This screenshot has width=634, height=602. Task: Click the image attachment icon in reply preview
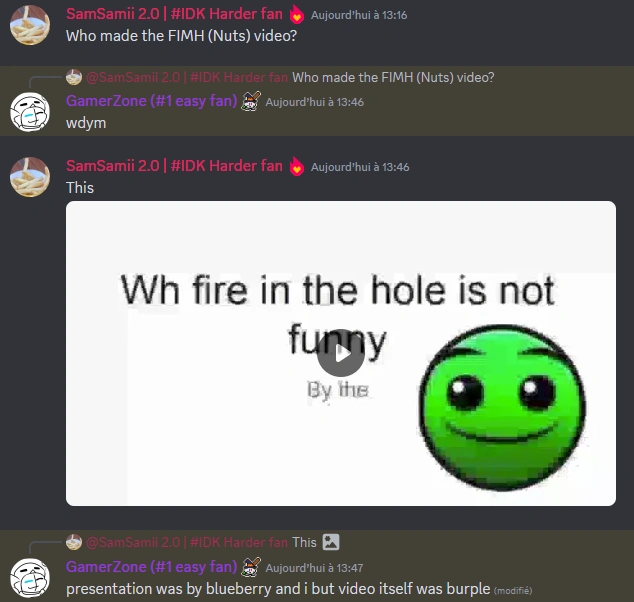coord(331,542)
